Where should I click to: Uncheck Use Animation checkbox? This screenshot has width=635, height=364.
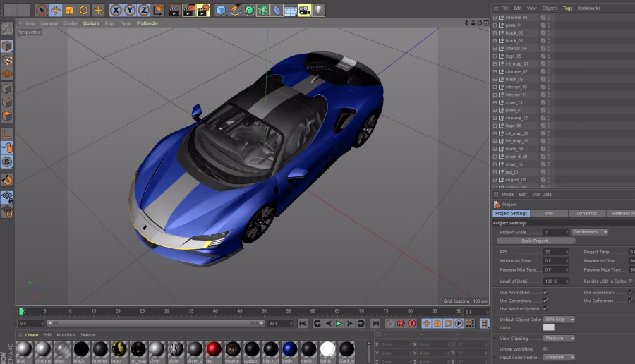545,292
